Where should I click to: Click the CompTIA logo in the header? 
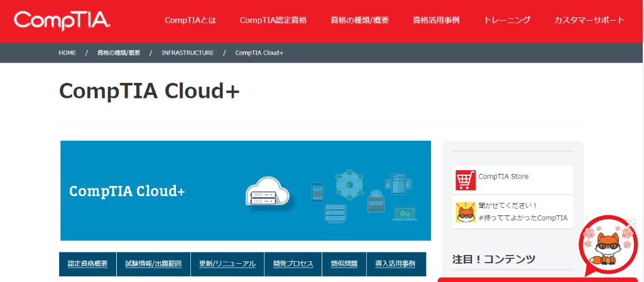click(62, 21)
